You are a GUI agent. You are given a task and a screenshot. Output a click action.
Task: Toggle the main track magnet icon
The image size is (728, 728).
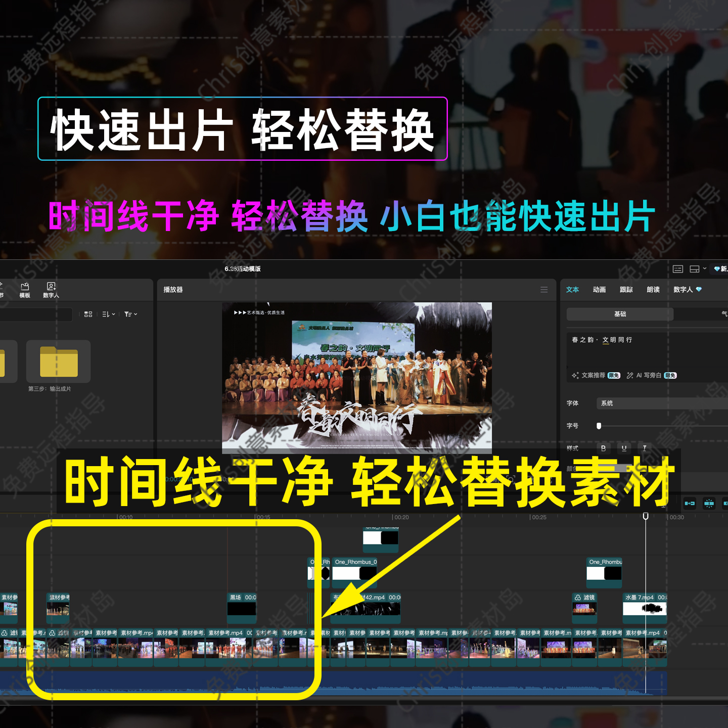pyautogui.click(x=690, y=504)
